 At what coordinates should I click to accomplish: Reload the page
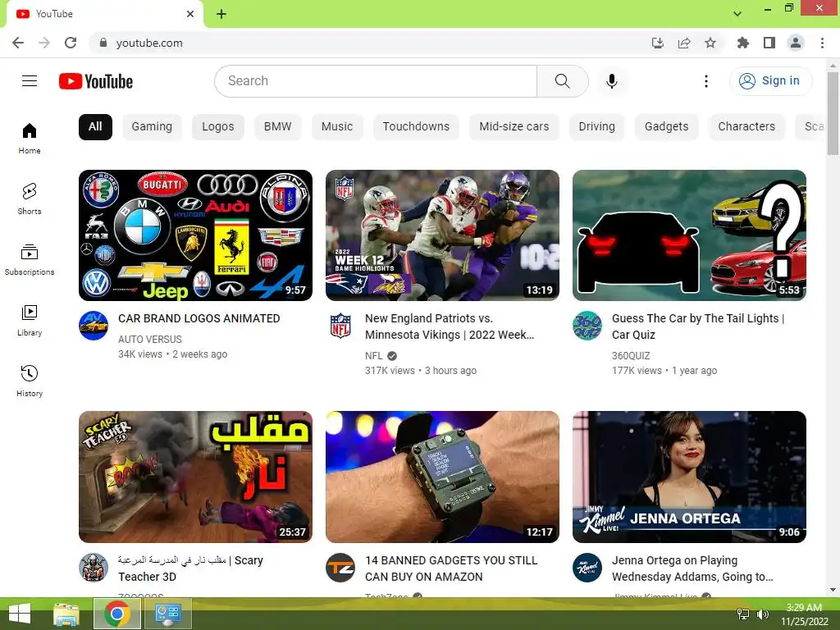coord(71,43)
